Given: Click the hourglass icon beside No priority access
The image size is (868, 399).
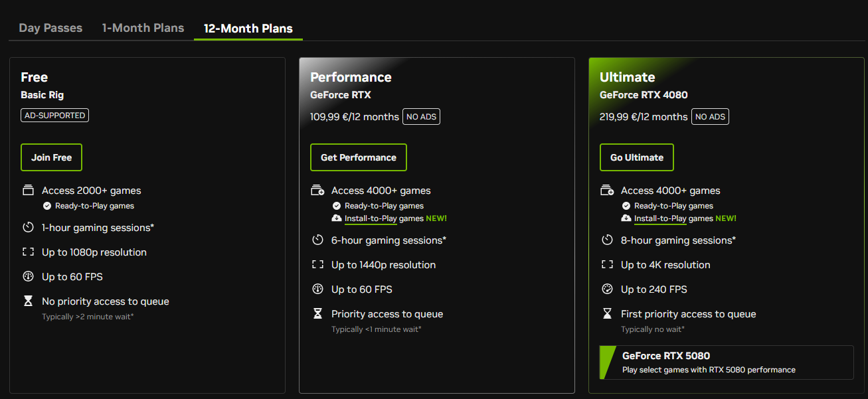Looking at the screenshot, I should pos(28,301).
